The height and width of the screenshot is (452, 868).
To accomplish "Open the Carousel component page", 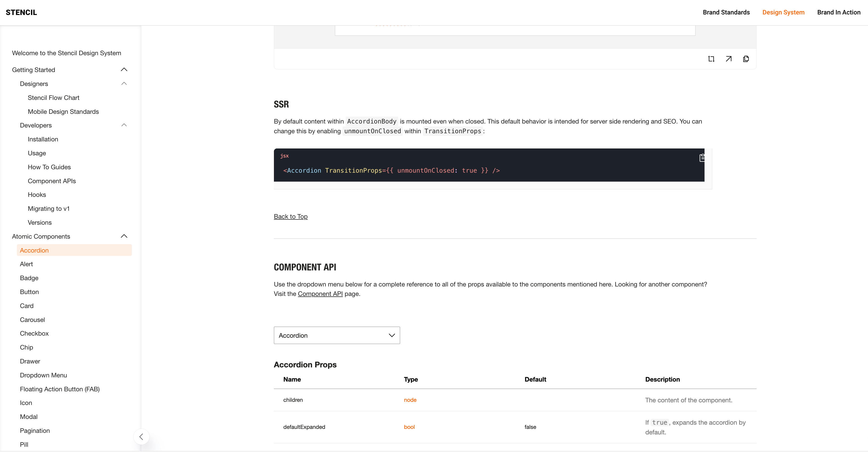I will click(32, 320).
